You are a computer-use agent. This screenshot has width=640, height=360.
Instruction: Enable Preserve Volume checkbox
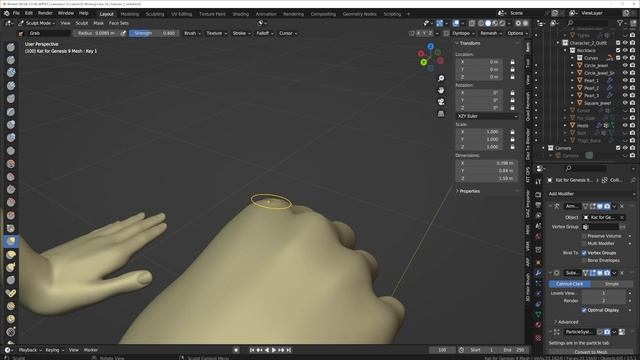[584, 236]
